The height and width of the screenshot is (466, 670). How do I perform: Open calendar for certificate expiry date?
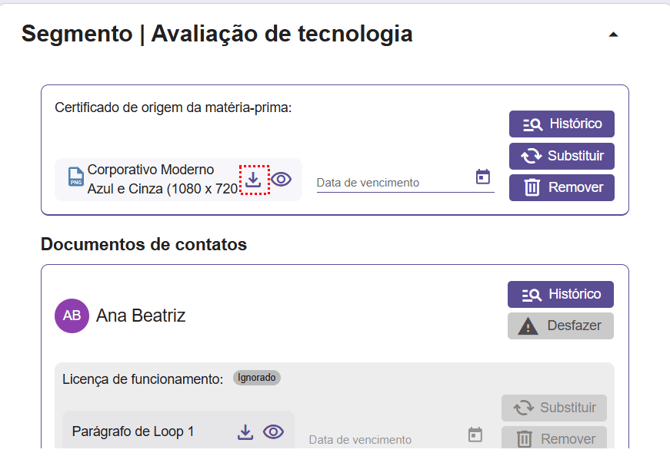coord(483,178)
